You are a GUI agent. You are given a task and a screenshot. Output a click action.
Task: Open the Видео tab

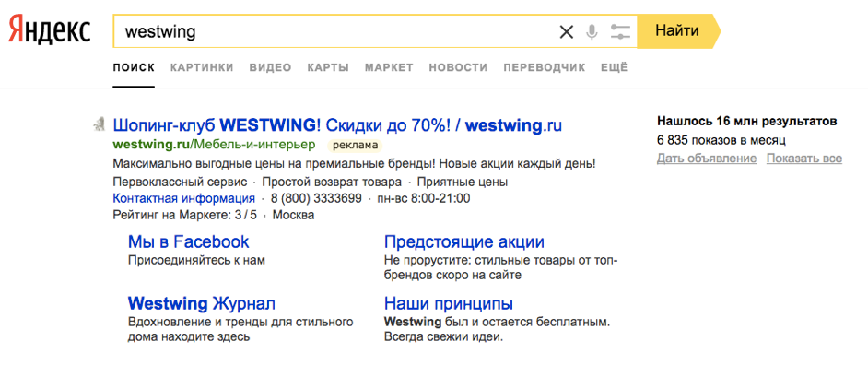coord(270,67)
